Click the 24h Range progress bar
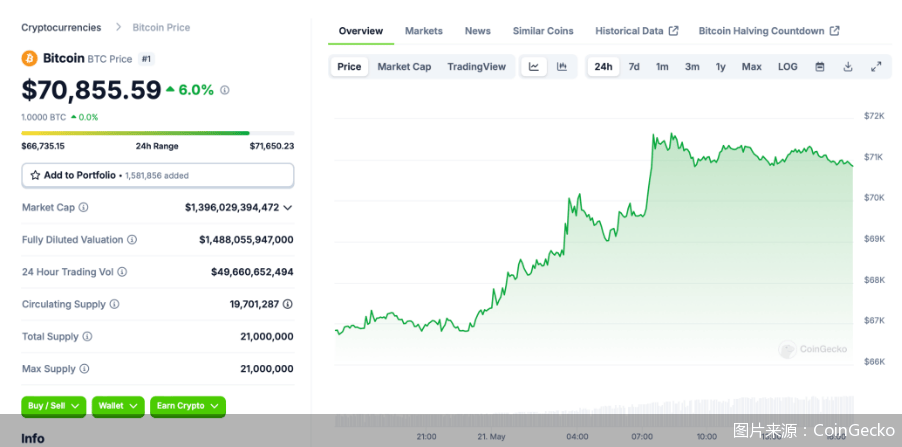The image size is (902, 447). point(158,133)
